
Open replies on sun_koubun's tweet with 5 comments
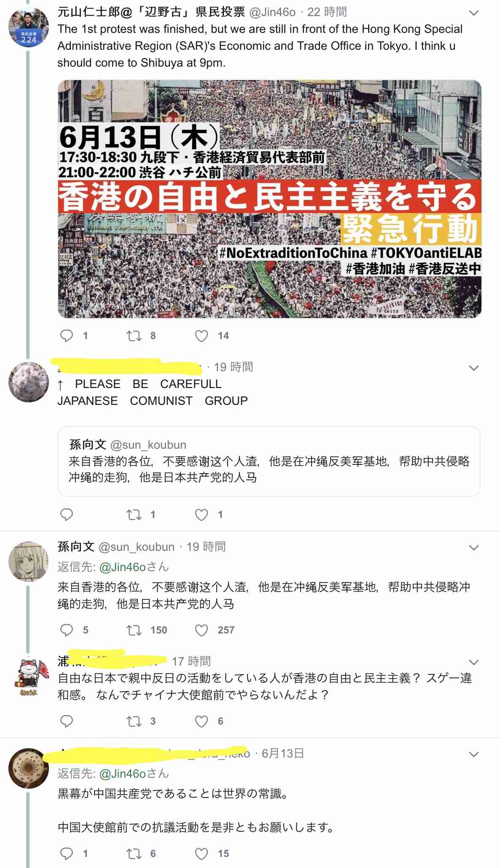tap(67, 630)
